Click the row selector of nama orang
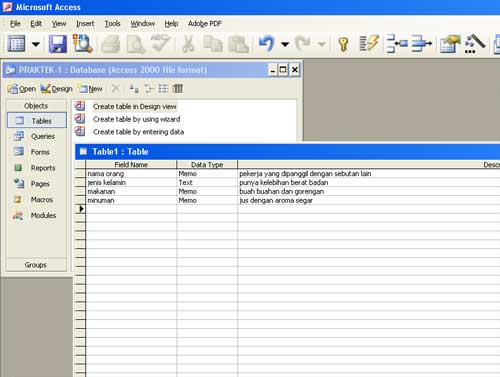 point(80,174)
